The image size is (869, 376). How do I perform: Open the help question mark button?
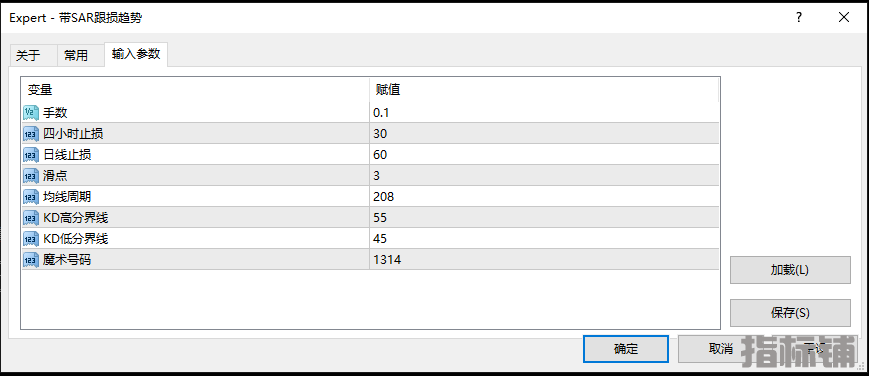click(x=799, y=17)
